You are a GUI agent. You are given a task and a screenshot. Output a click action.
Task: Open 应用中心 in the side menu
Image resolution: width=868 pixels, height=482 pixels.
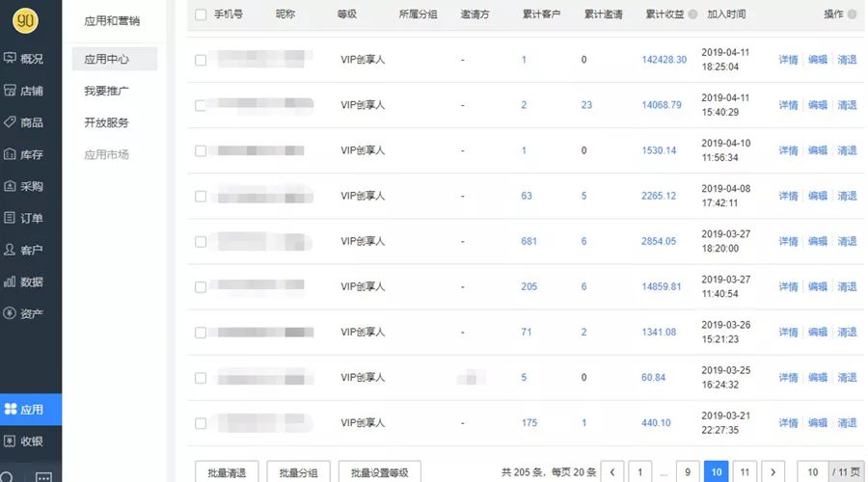pos(106,59)
